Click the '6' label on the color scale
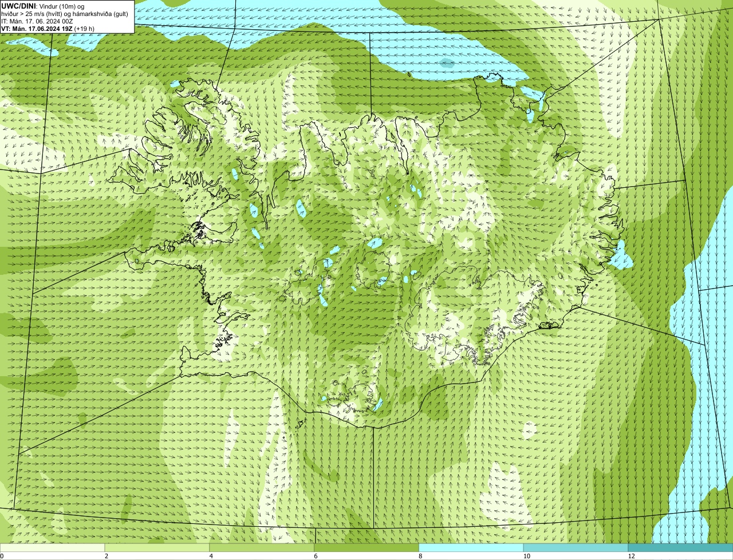Screen dimensions: 733x560 point(316,556)
